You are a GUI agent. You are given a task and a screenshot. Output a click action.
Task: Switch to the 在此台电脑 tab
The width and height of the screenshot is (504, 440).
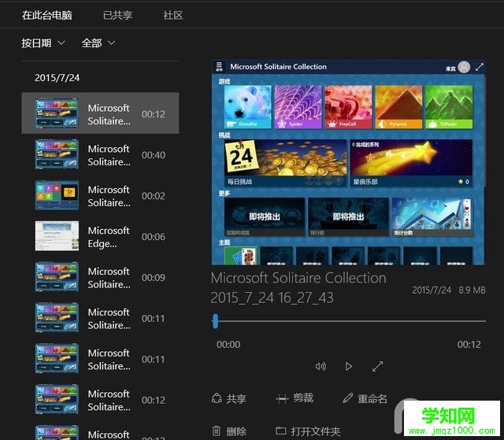pyautogui.click(x=47, y=15)
